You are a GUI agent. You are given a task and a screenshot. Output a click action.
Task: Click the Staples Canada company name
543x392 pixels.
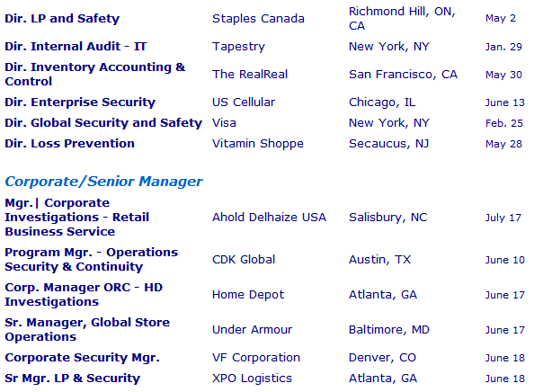[x=258, y=19]
